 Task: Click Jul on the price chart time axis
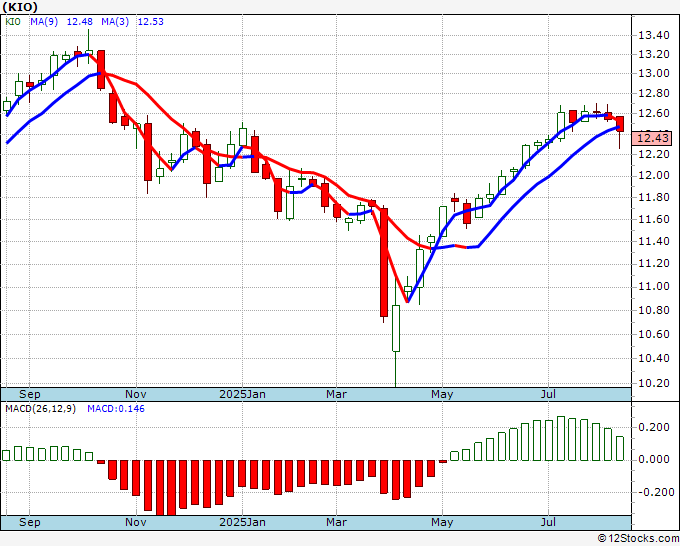[548, 394]
